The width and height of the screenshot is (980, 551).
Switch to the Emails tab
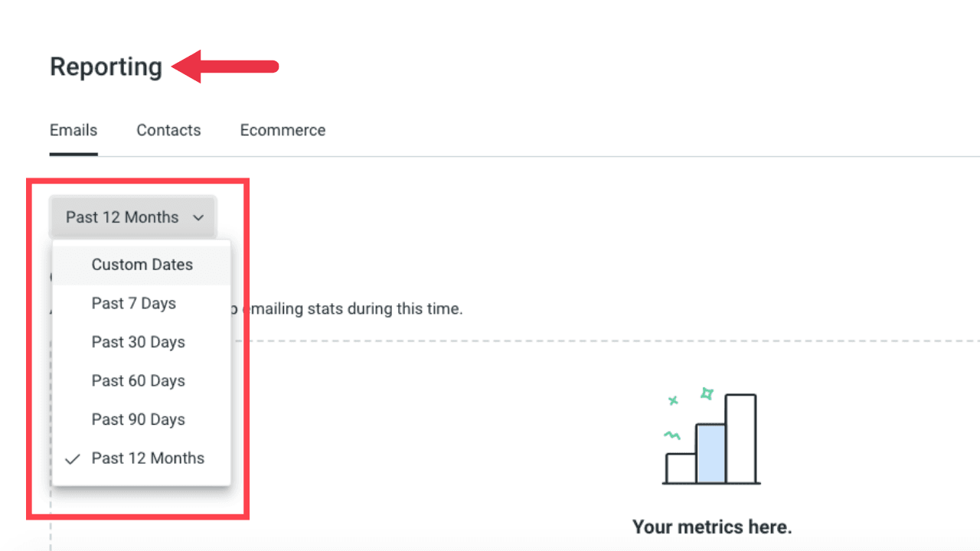73,131
